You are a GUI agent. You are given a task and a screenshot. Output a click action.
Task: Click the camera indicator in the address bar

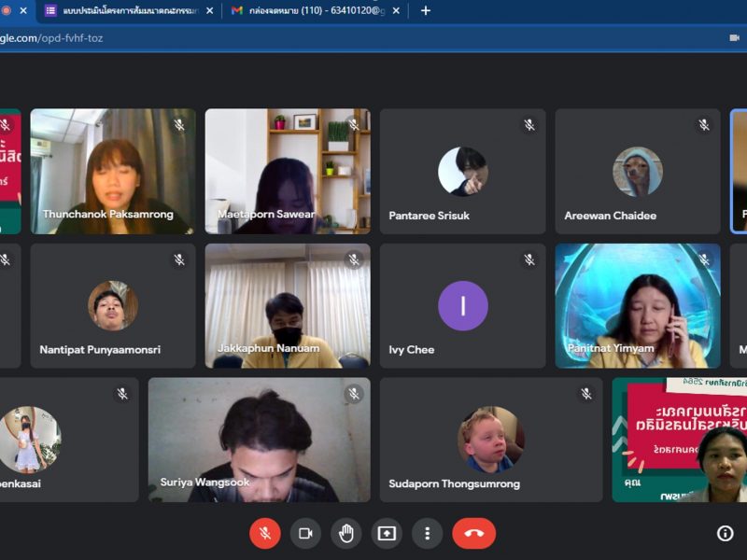click(x=734, y=37)
